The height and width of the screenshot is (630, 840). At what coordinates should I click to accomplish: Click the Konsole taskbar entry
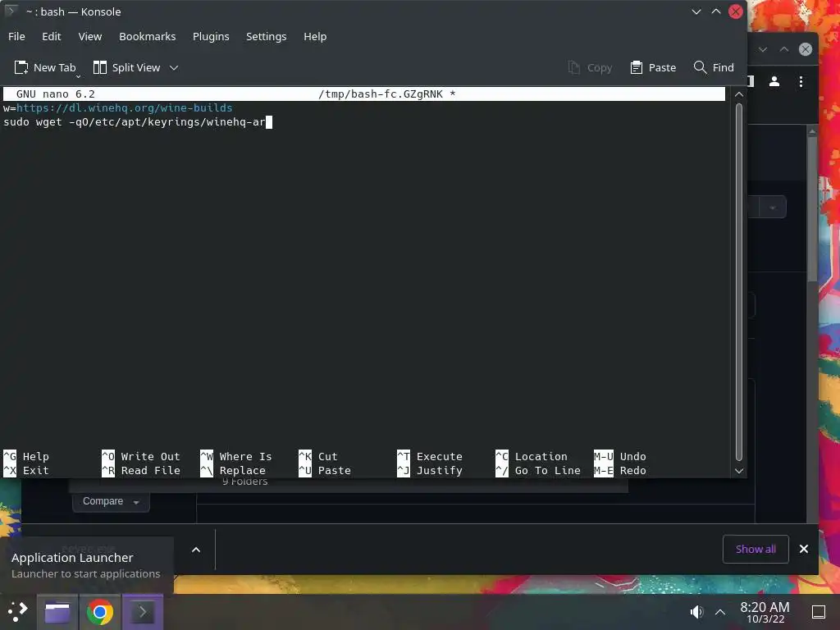click(x=143, y=612)
